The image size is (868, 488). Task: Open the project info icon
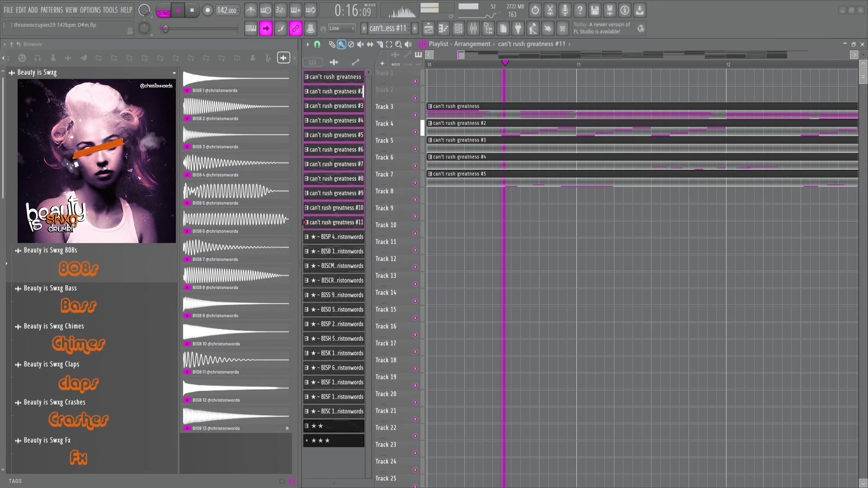coord(625,10)
